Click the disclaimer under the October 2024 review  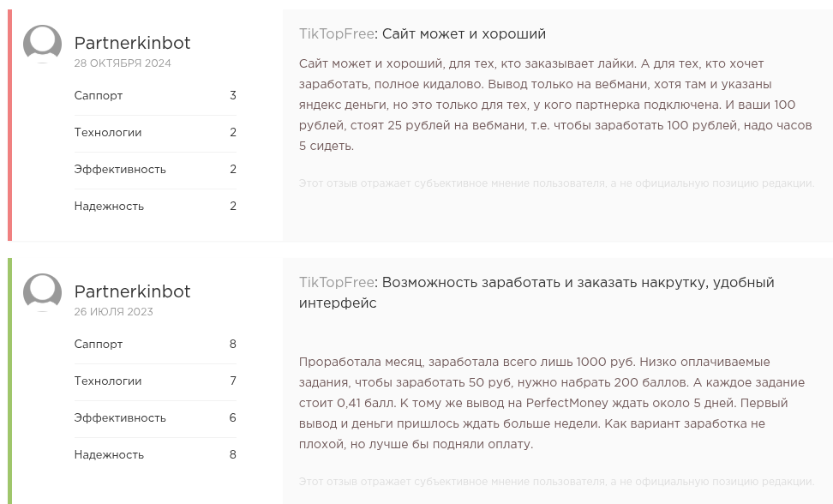(x=556, y=183)
